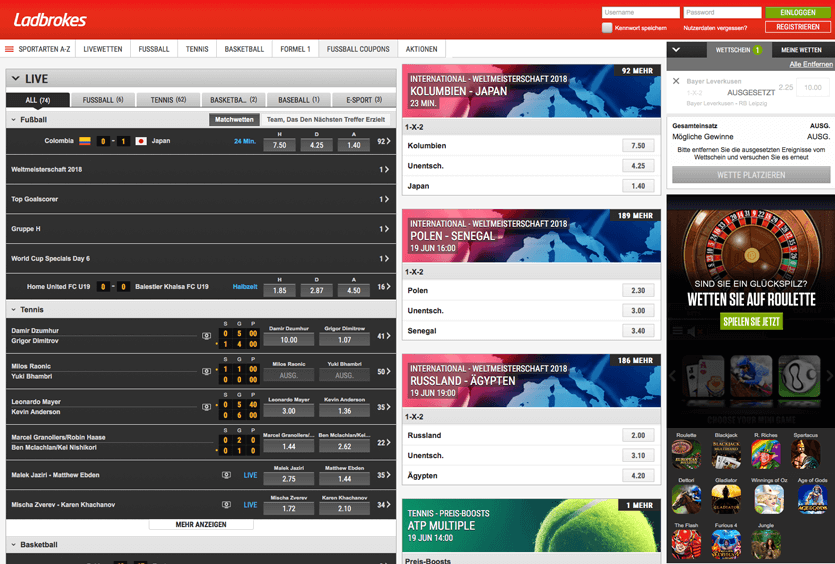
Task: Collapse the bet slip with the chevron
Action: (x=676, y=50)
